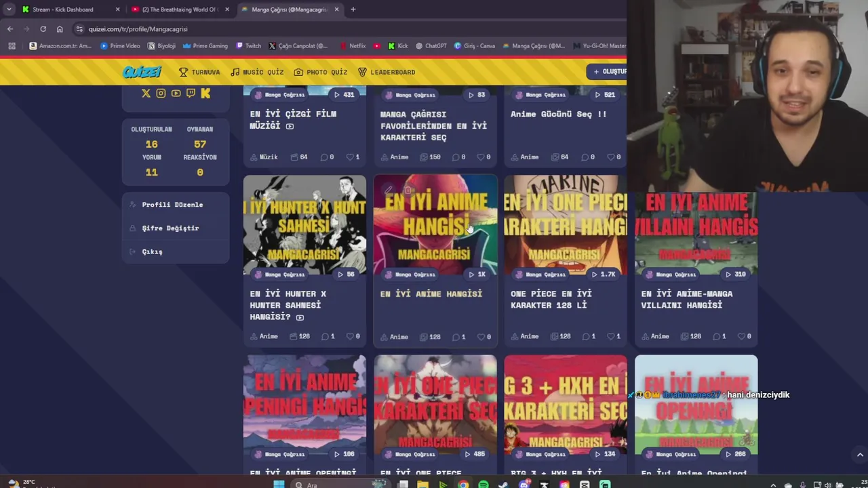Go back with the browser back arrow
This screenshot has height=488, width=868.
click(10, 29)
